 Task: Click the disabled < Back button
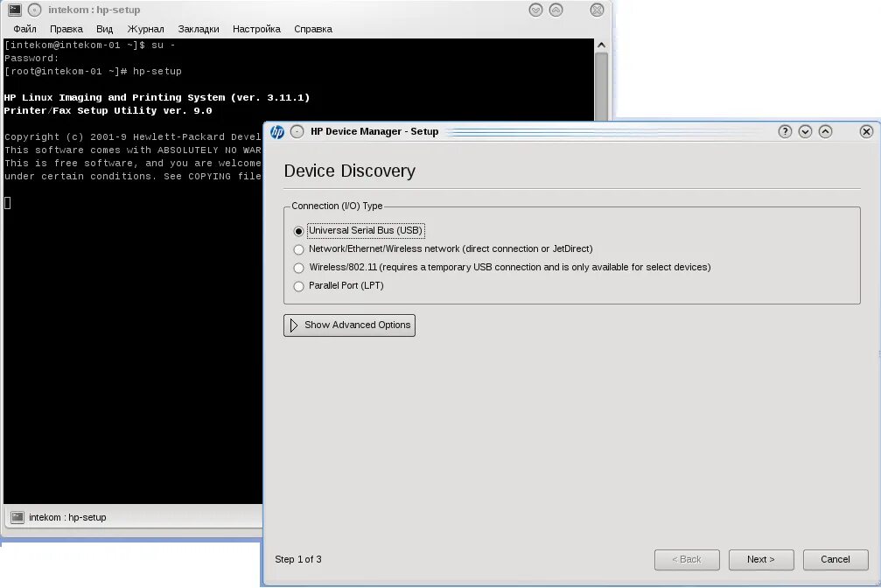(x=687, y=560)
